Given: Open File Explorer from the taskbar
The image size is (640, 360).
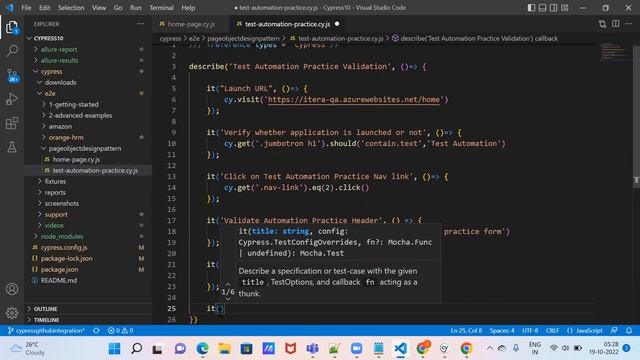Looking at the screenshot, I should pyautogui.click(x=224, y=349).
